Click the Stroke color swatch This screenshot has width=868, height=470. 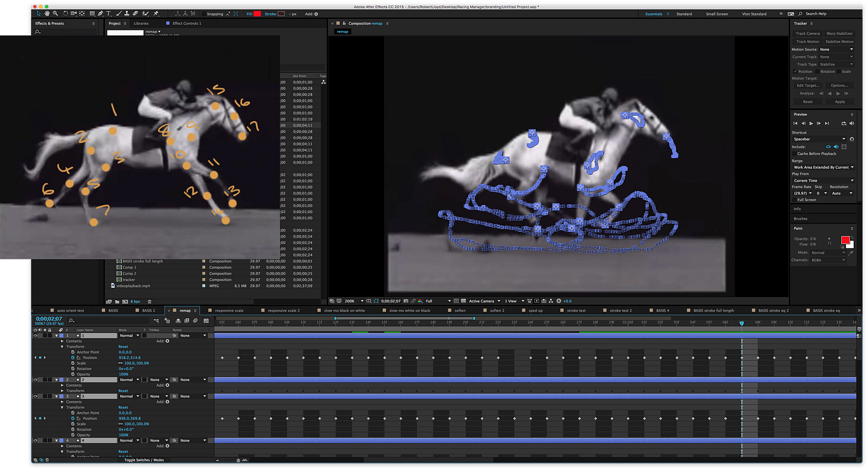click(281, 14)
